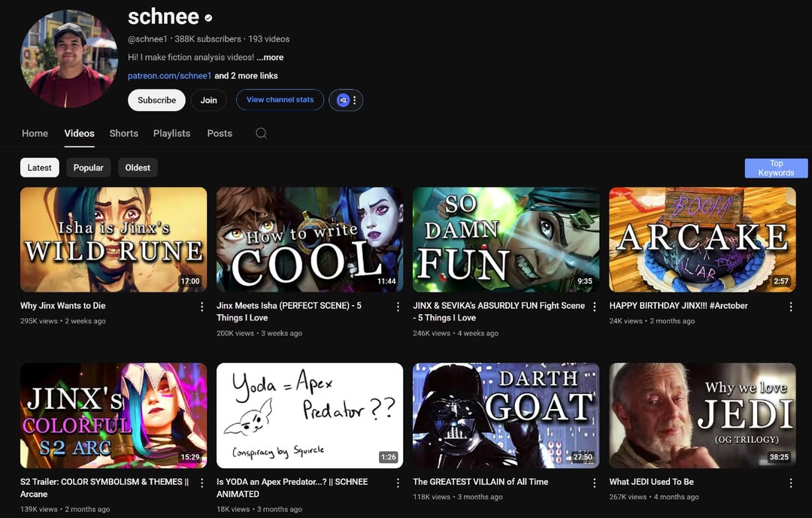Click the 38:25 duration badge
Viewport: 812px width, 518px height.
[779, 457]
